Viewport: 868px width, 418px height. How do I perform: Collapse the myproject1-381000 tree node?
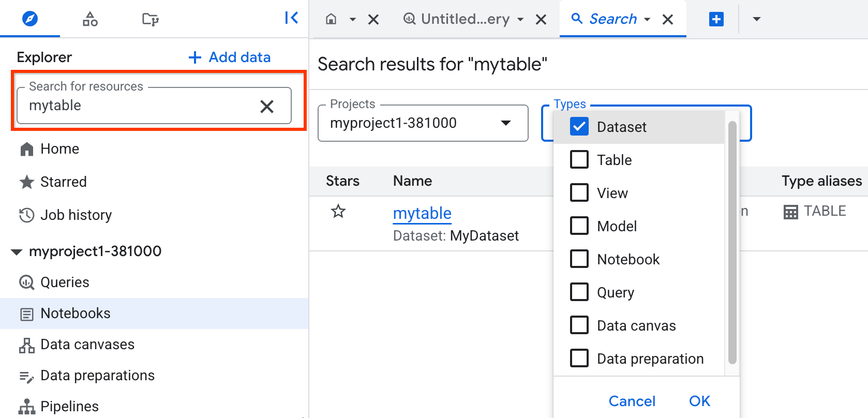[x=17, y=252]
